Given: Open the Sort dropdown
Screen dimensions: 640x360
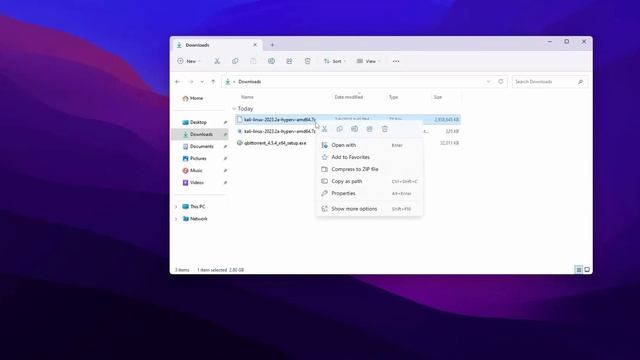Looking at the screenshot, I should coord(335,61).
